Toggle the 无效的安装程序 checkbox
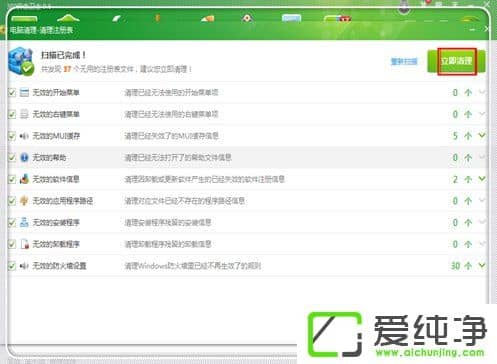The image size is (497, 364). 12,222
